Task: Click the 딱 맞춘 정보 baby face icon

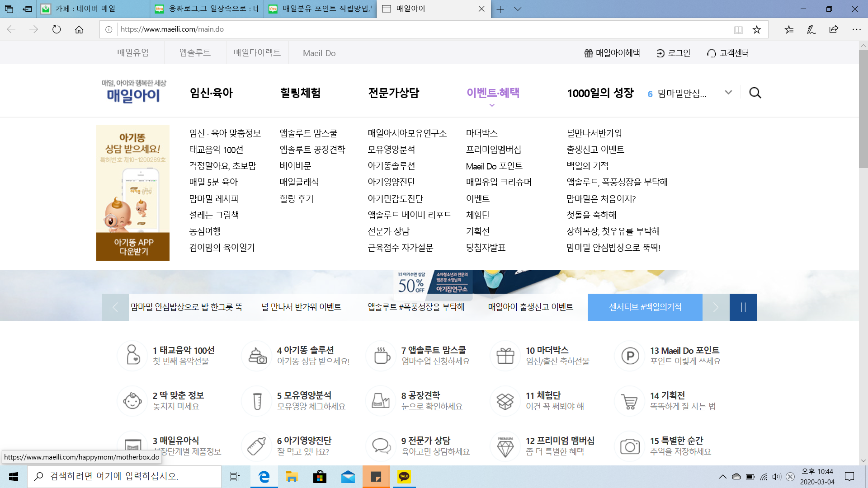Action: (132, 400)
